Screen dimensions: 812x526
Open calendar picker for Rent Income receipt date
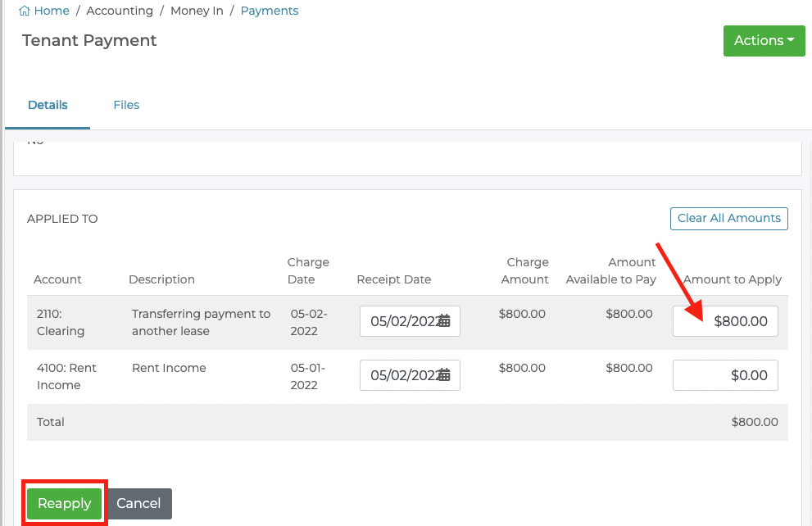click(x=444, y=375)
